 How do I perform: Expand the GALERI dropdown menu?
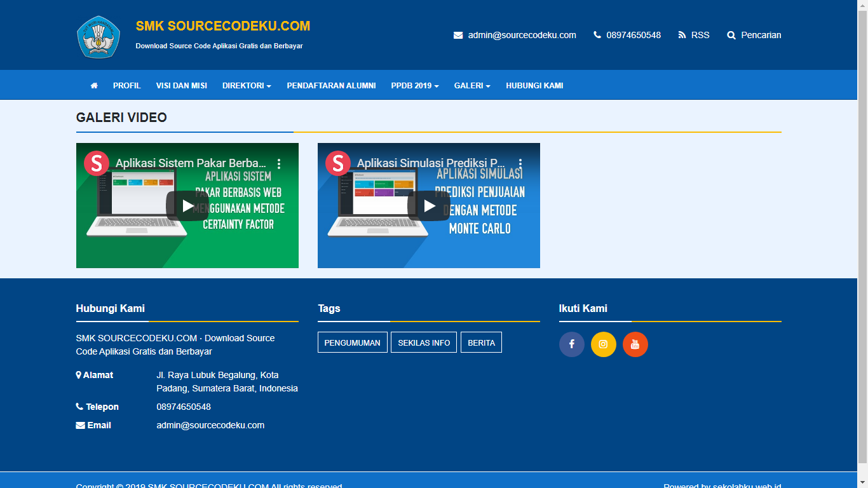pos(472,85)
